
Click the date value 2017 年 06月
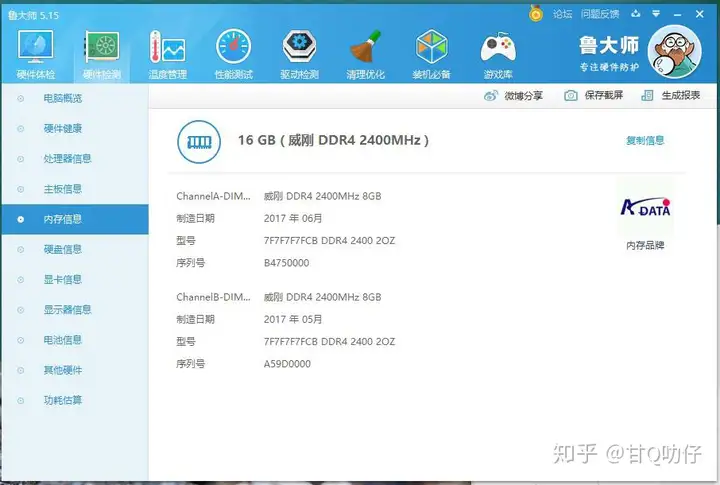tap(292, 219)
